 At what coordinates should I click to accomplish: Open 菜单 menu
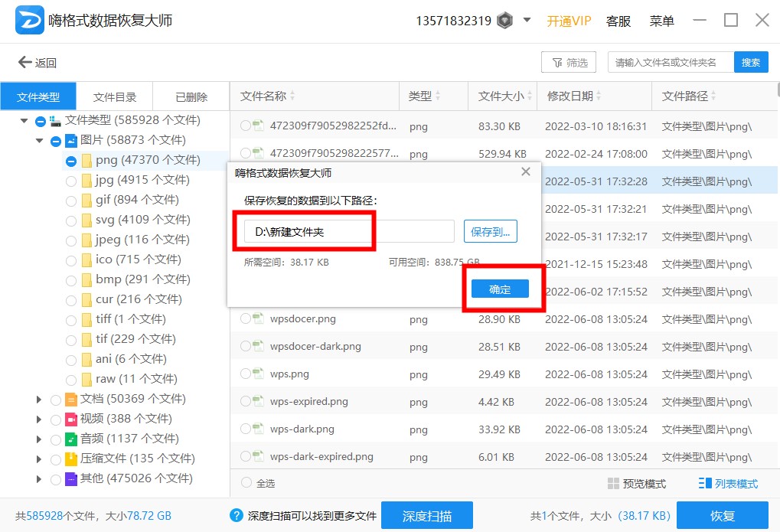coord(661,21)
